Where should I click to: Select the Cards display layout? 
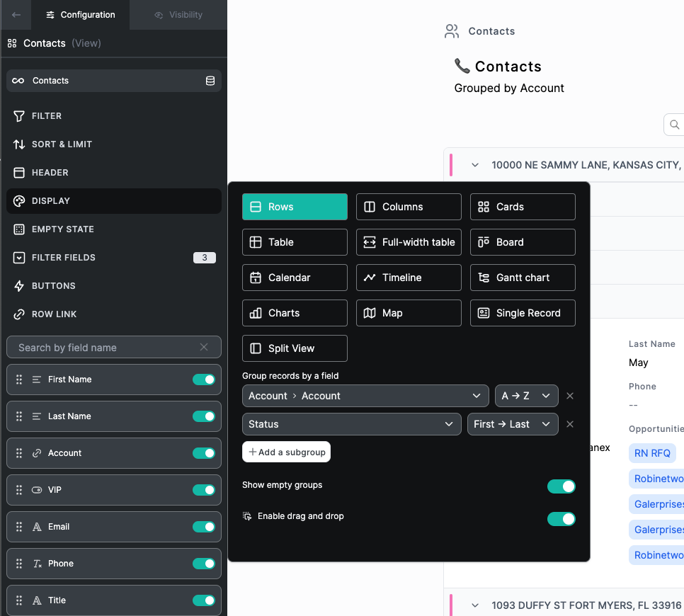tap(523, 206)
